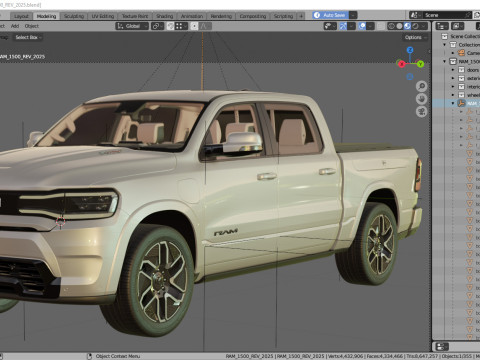Click the pin icon beside Scene field
The height and width of the screenshot is (360, 480).
point(468,15)
